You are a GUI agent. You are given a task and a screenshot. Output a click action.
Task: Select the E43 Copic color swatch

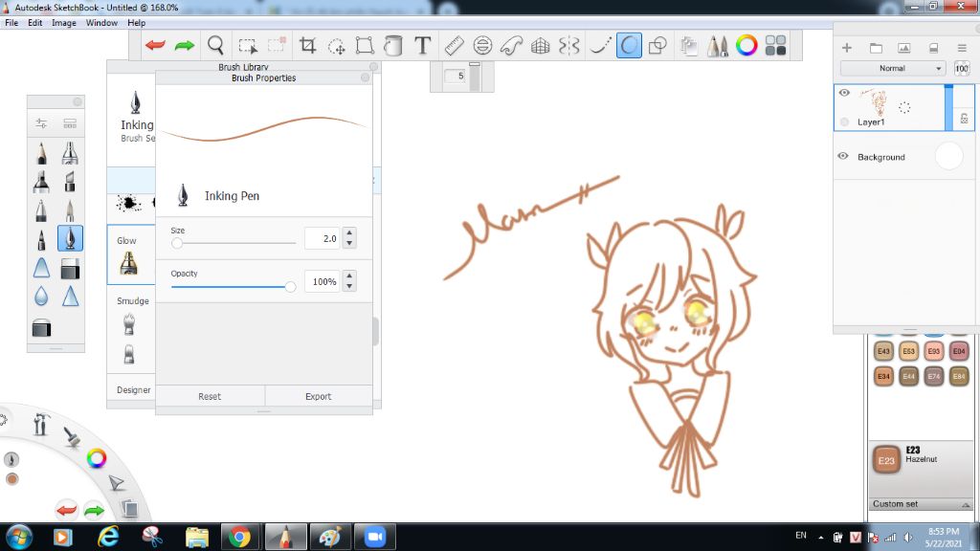click(883, 351)
